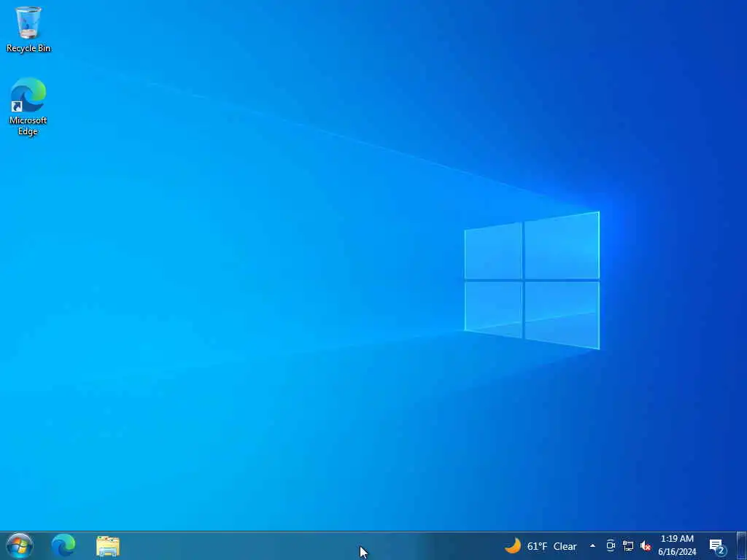Click the 61°F Clear weather text

click(x=551, y=546)
